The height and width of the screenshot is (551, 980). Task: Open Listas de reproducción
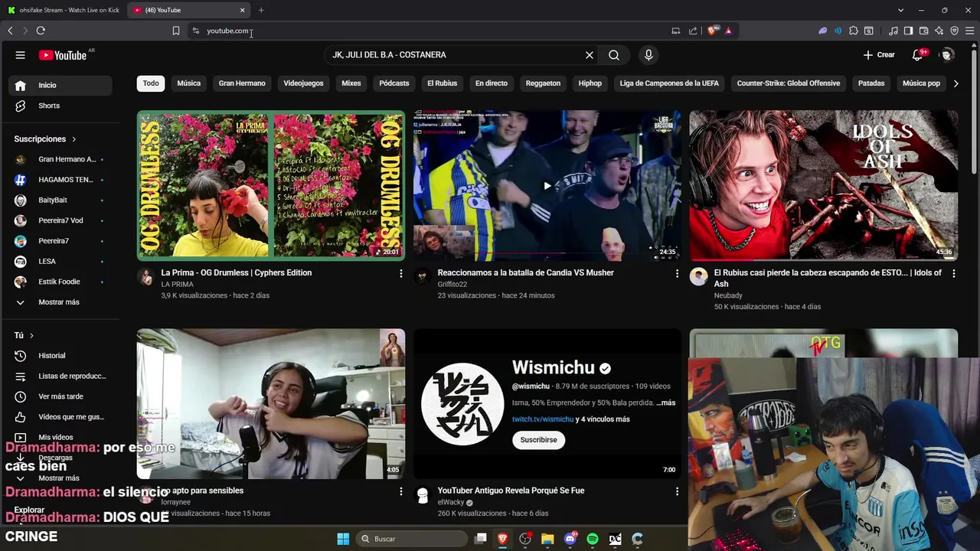tap(61, 376)
